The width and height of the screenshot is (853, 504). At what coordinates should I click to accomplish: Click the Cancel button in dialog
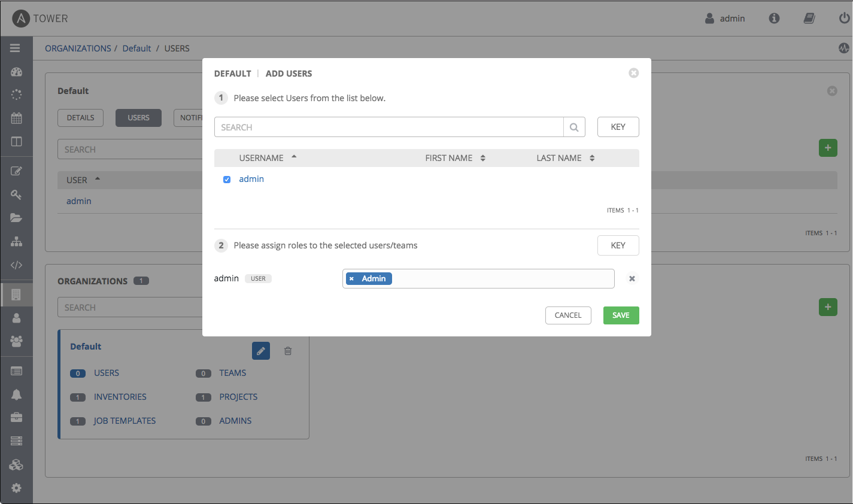pos(567,315)
